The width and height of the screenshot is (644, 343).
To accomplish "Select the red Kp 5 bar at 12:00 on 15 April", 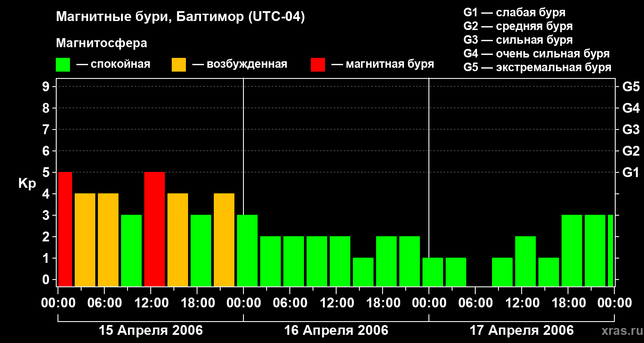I will pos(155,229).
